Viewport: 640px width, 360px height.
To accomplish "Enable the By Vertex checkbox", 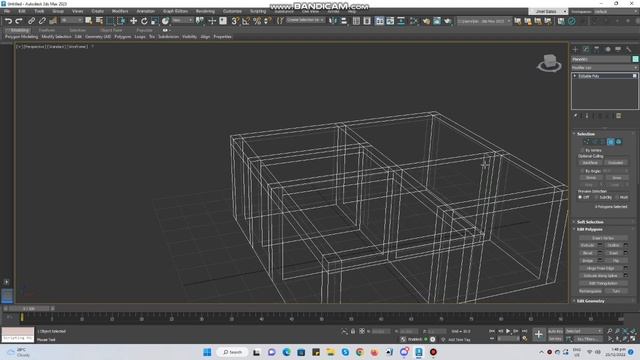I will pos(582,150).
